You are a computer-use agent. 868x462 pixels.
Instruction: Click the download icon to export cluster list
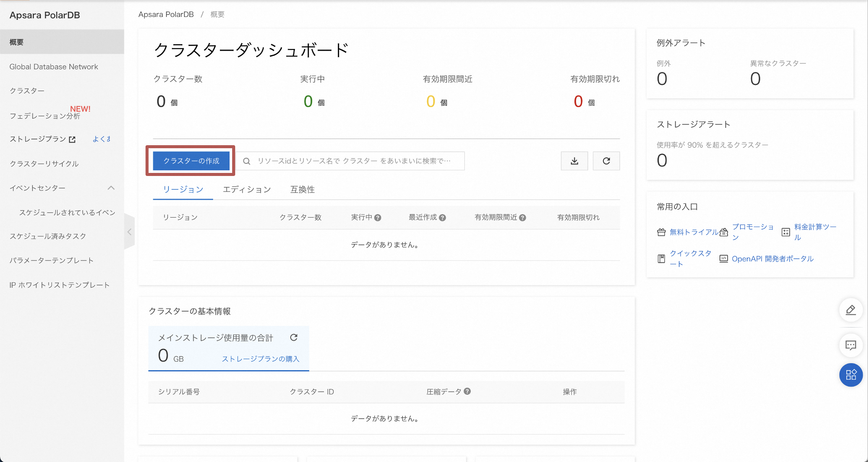tap(574, 161)
